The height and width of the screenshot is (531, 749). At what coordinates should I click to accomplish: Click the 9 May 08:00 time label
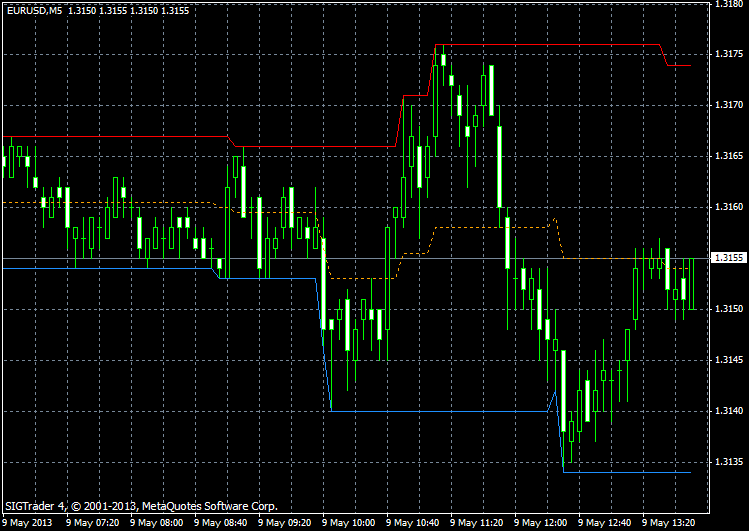coord(157,523)
